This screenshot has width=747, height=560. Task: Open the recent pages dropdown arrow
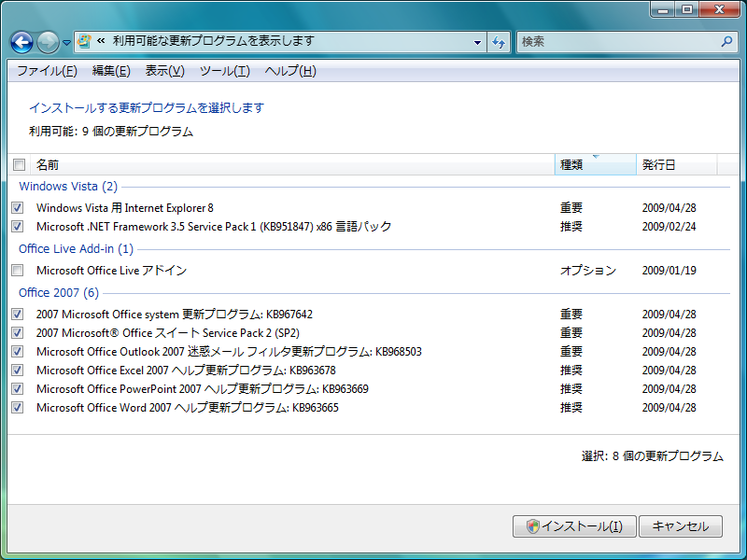tap(66, 42)
